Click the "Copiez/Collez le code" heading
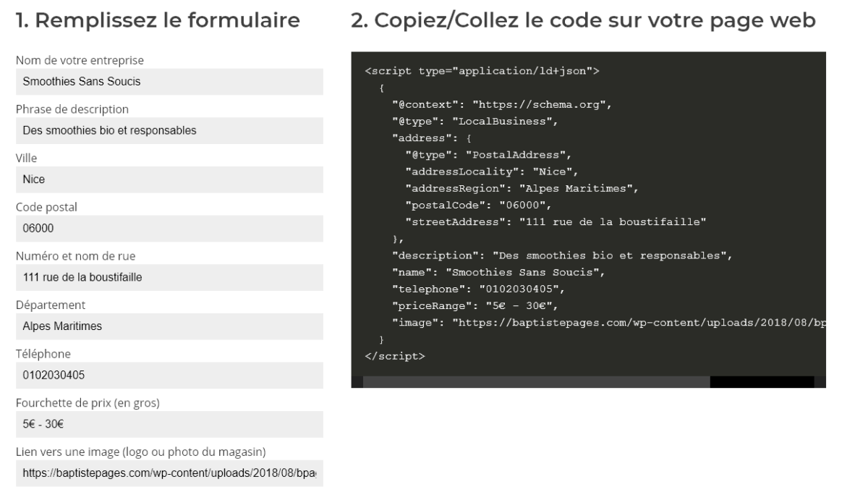 click(583, 21)
